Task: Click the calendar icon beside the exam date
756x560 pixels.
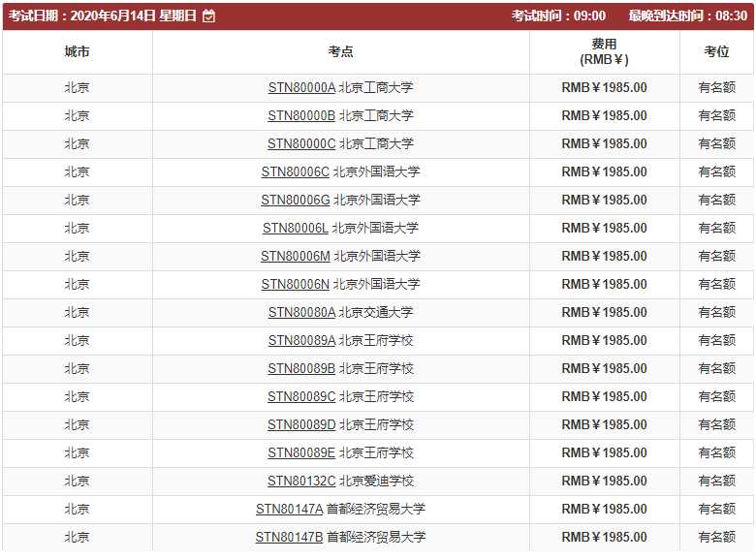Action: 209,16
